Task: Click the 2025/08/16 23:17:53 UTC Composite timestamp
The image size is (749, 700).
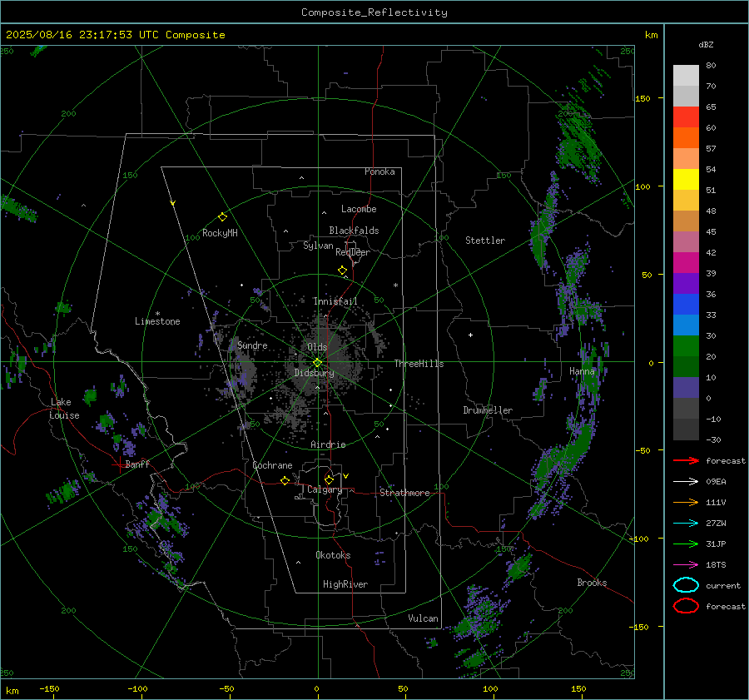Action: click(x=115, y=35)
